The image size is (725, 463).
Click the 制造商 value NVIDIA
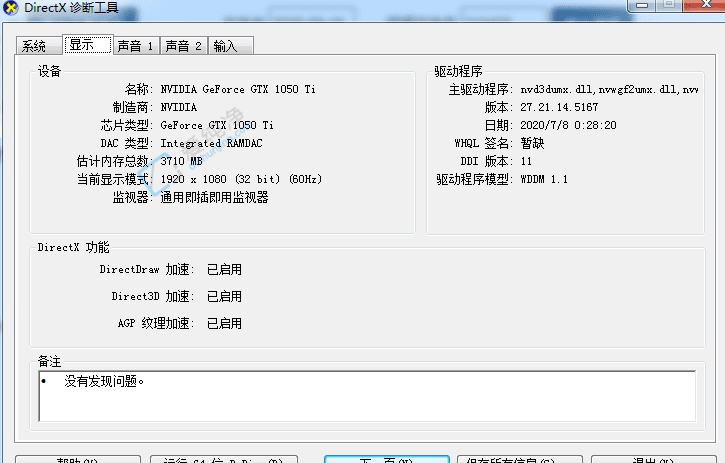pos(178,107)
